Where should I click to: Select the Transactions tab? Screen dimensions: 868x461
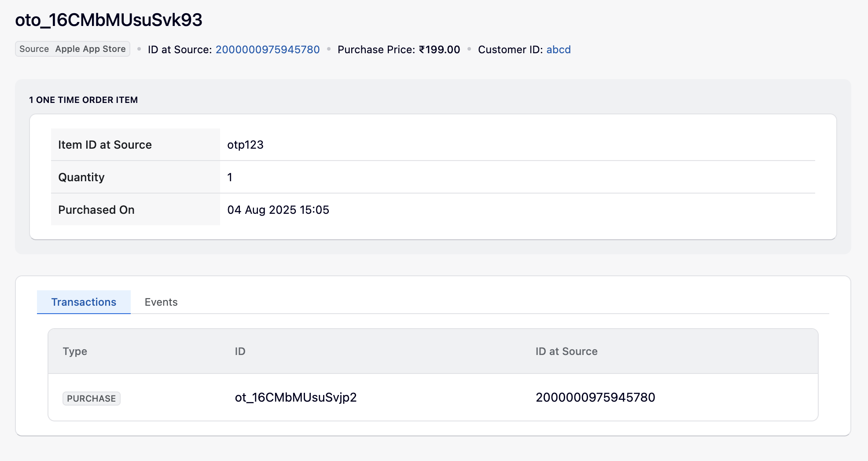pos(84,302)
